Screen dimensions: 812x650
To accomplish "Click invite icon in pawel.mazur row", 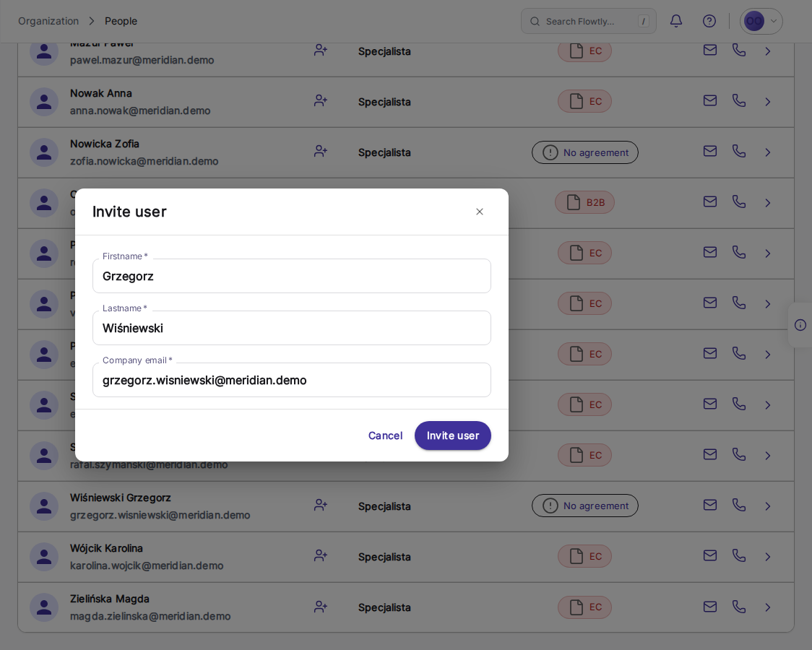I will pyautogui.click(x=321, y=51).
